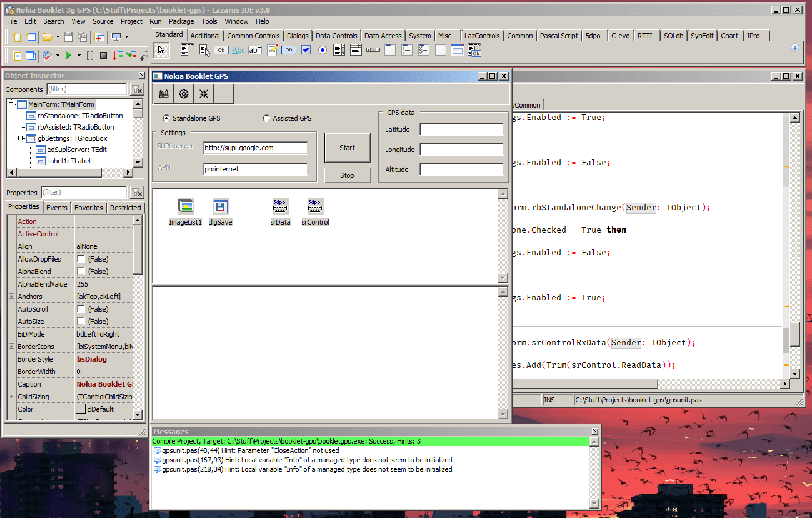Image resolution: width=812 pixels, height=518 pixels.
Task: Select the srData serial component icon
Action: click(x=280, y=206)
